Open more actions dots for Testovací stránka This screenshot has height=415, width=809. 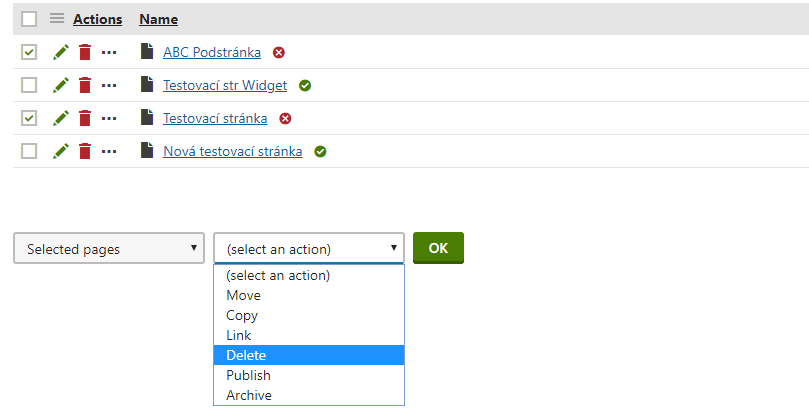tap(109, 118)
